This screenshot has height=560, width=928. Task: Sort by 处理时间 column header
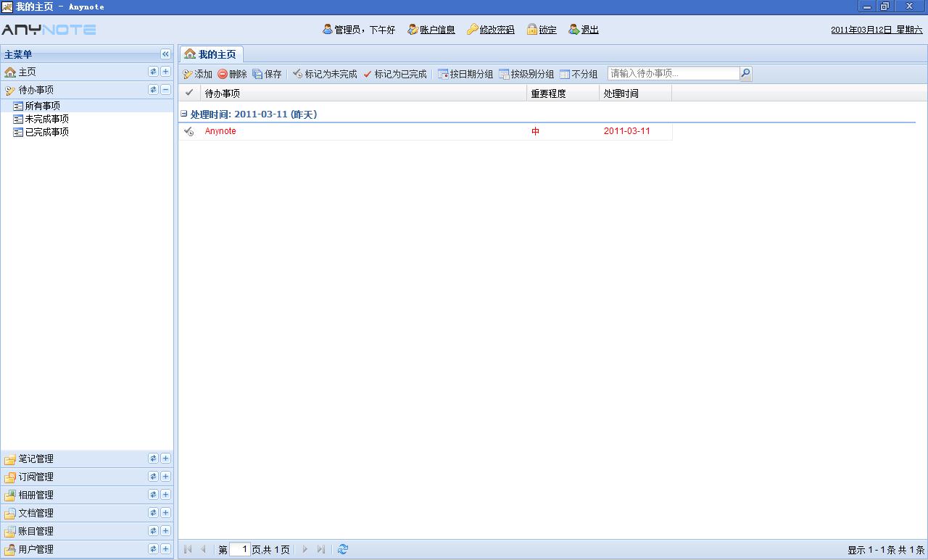tap(636, 93)
